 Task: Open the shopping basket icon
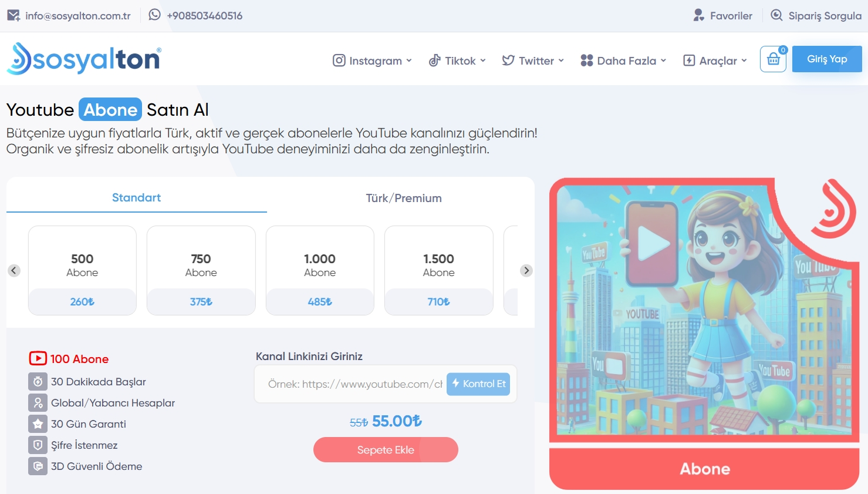coord(774,59)
